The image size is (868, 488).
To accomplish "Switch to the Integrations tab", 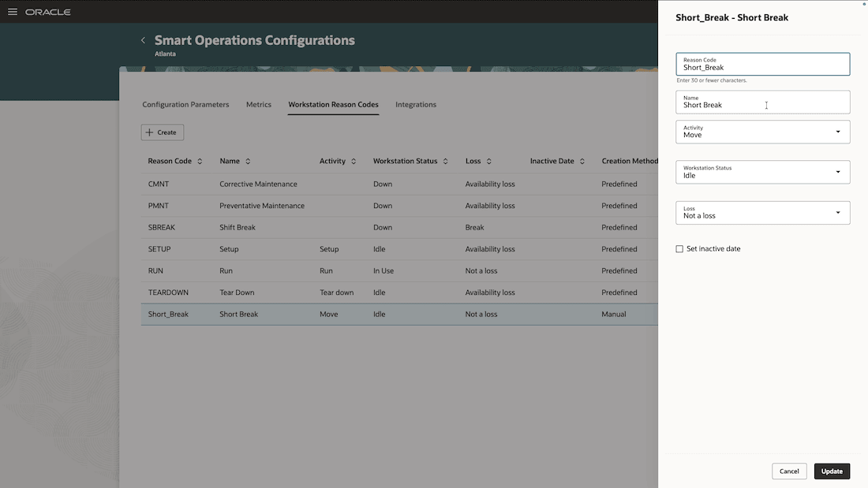I will pos(416,103).
